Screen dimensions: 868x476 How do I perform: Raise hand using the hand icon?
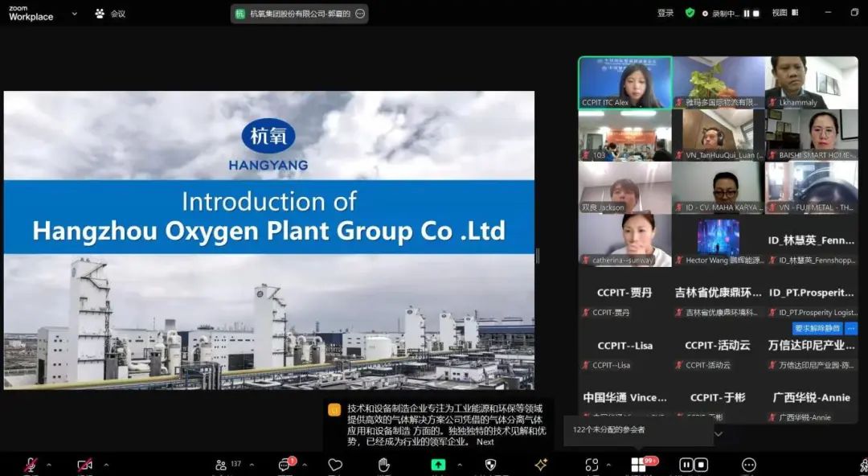pos(384,465)
